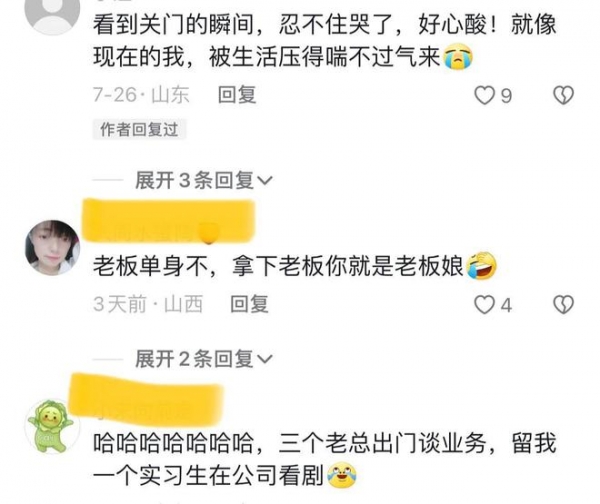Image resolution: width=600 pixels, height=504 pixels.
Task: Click the laughing emoji after 老板娘
Action: click(481, 266)
